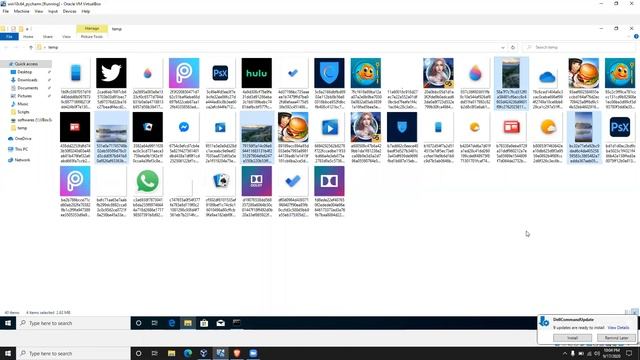Click VM taskbar search box
This screenshot has height=360, width=640.
73,323
